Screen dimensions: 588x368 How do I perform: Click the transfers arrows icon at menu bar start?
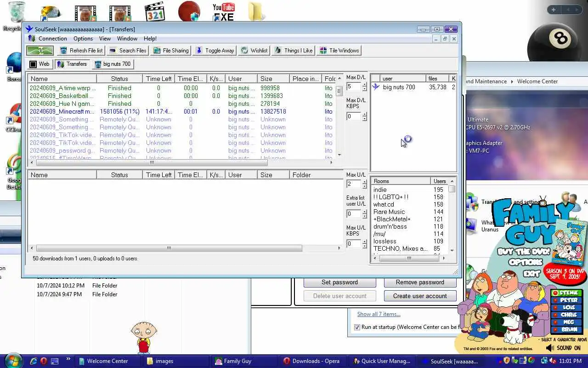[x=32, y=39]
